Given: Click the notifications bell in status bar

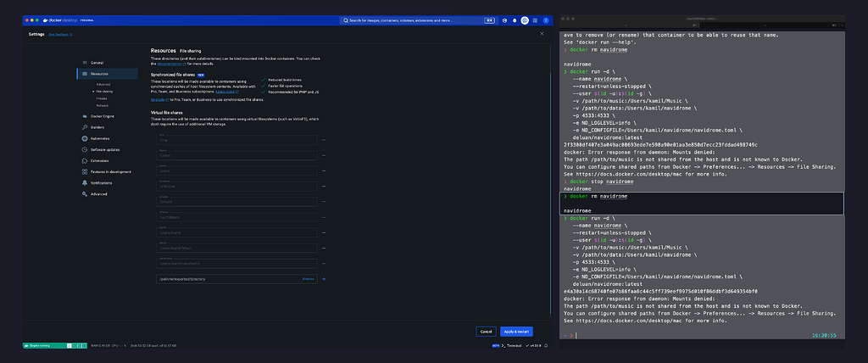Looking at the screenshot, I should click(545, 345).
